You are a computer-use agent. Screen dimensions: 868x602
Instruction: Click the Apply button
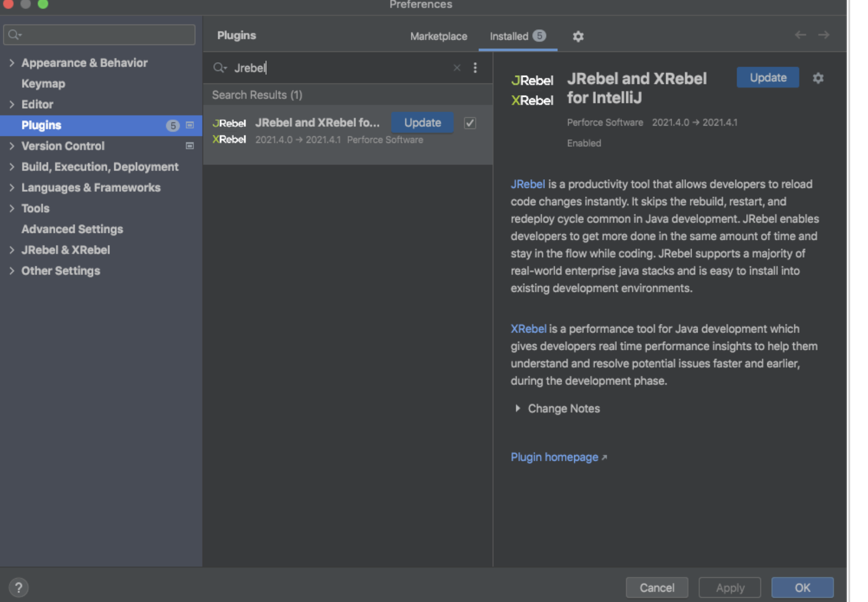730,587
